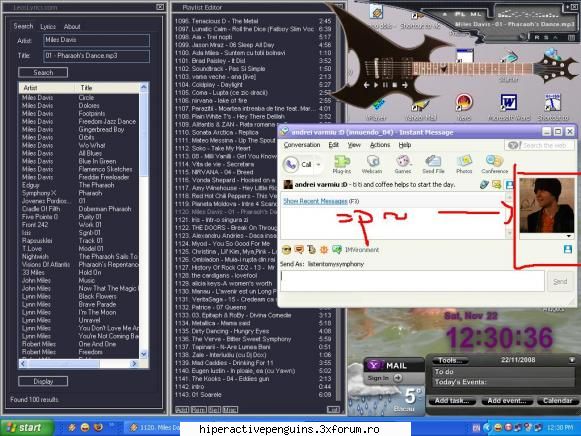
Task: Toggle the S shuffle button in the player
Action: (x=546, y=37)
